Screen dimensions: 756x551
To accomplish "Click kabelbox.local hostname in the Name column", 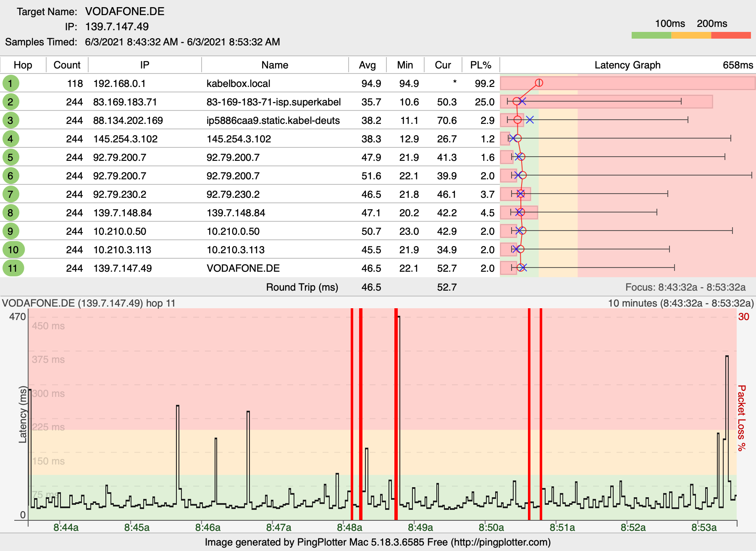I will [238, 84].
